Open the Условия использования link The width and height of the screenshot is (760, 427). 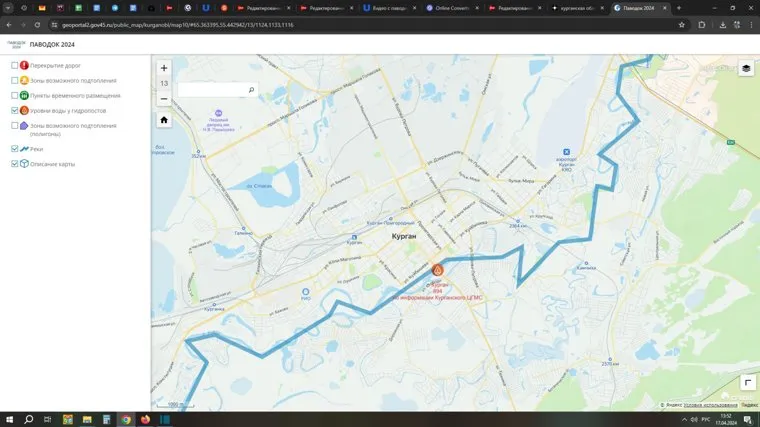[x=710, y=405]
